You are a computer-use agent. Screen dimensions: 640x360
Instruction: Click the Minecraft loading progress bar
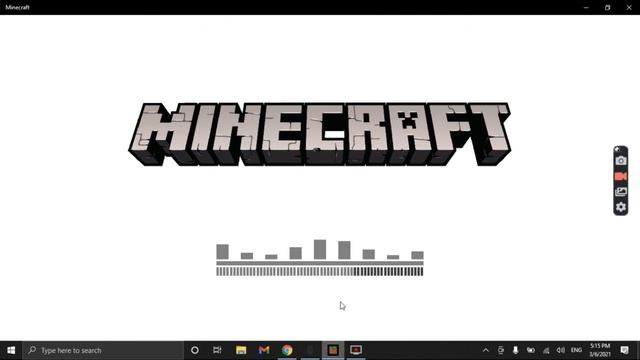pyautogui.click(x=320, y=271)
